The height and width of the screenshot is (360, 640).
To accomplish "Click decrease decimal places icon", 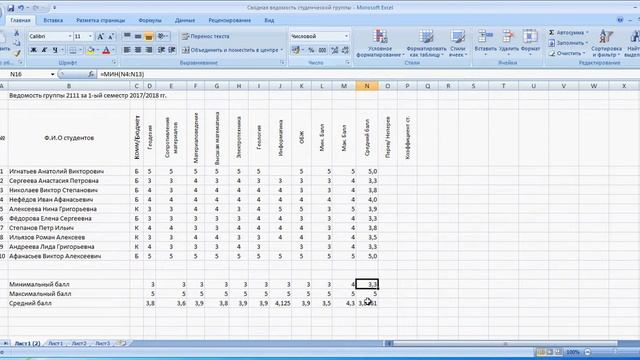I will 345,50.
